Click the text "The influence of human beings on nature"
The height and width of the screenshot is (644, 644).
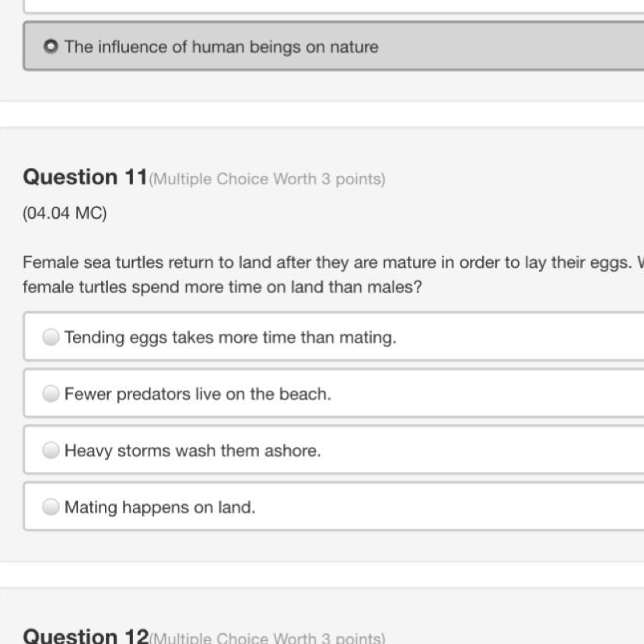pyautogui.click(x=222, y=47)
